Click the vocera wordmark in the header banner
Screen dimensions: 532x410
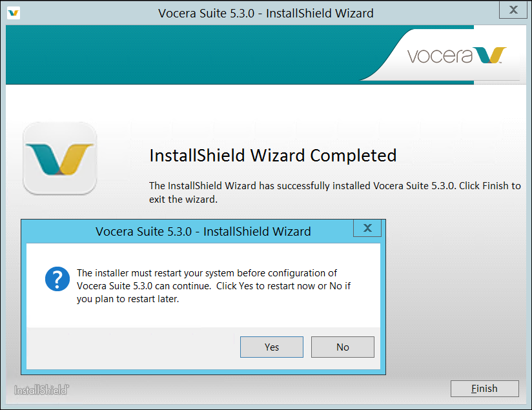pos(440,56)
